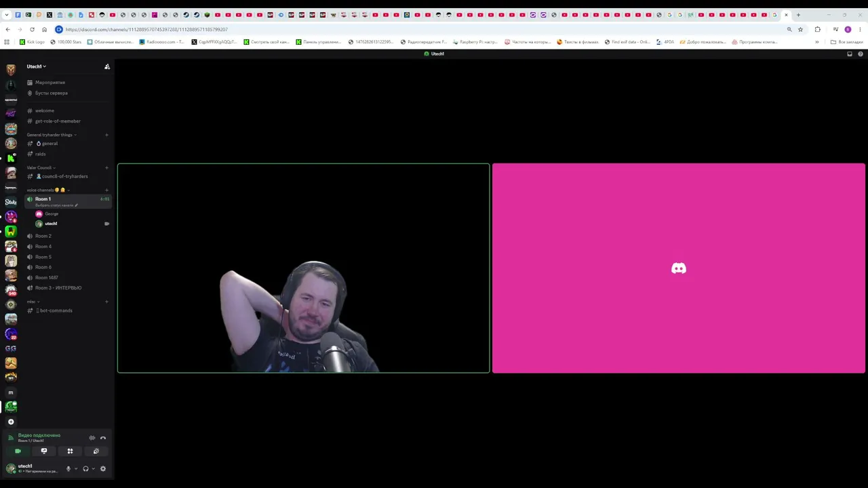Open the browser extensions puzzle icon
This screenshot has height=488, width=868.
[x=817, y=30]
